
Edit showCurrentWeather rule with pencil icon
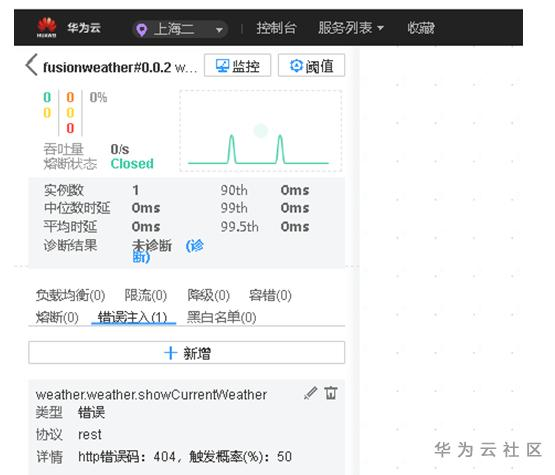pyautogui.click(x=310, y=393)
